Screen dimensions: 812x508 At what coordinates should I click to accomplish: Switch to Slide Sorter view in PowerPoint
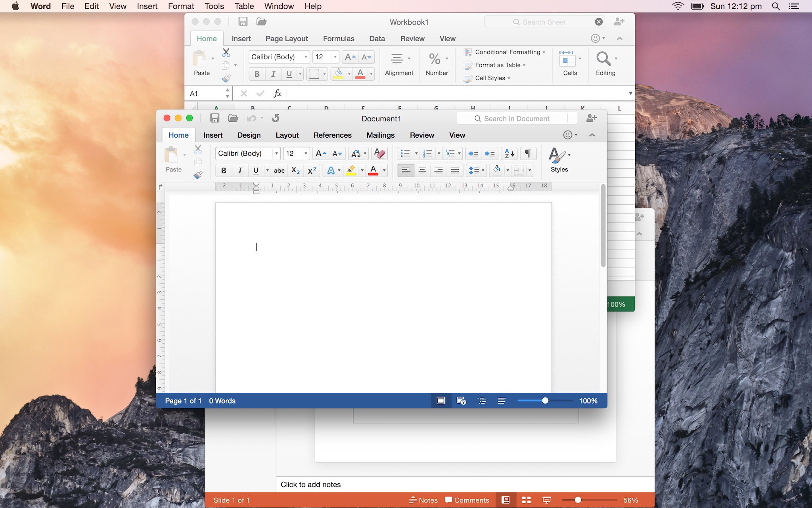click(526, 500)
